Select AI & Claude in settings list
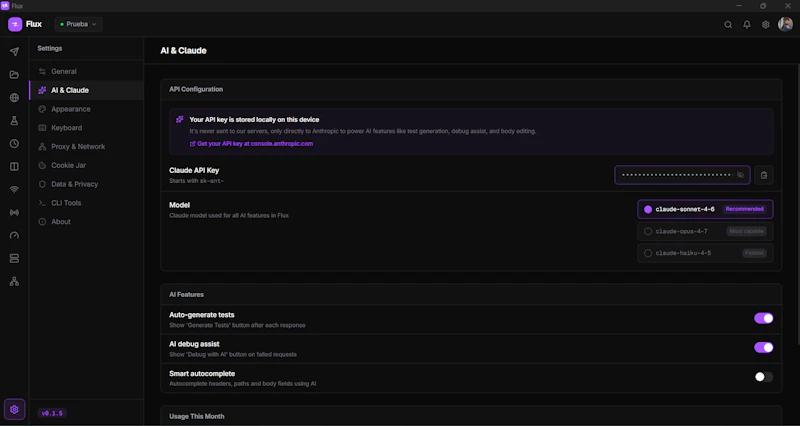Screen dimensions: 800x426 pyautogui.click(x=86, y=90)
